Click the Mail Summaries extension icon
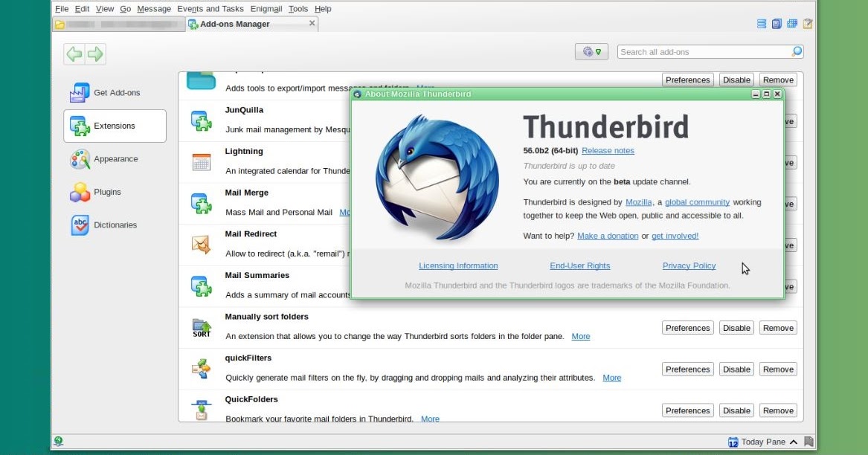The image size is (868, 455). tap(201, 286)
